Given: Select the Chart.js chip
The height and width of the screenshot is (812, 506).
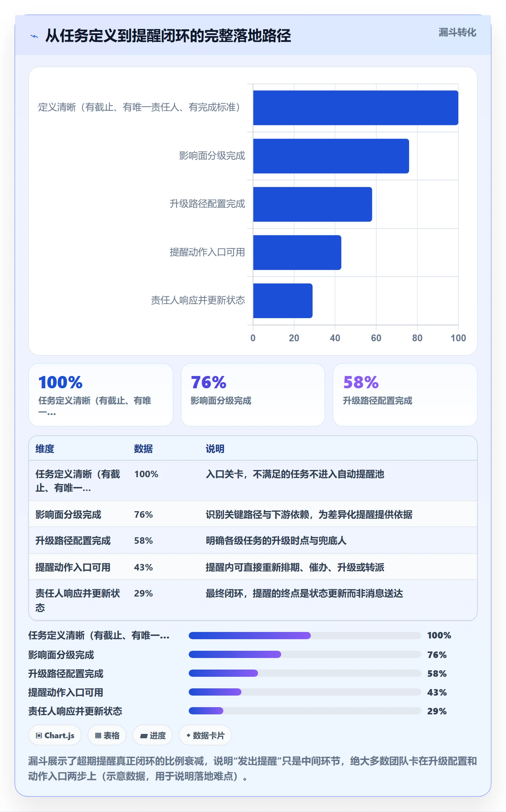Looking at the screenshot, I should pos(55,735).
